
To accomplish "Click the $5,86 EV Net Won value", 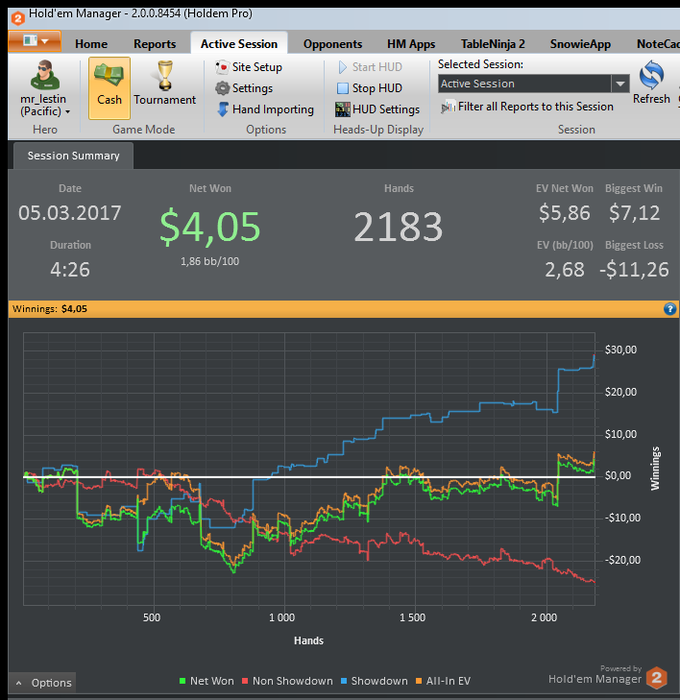I will (564, 213).
